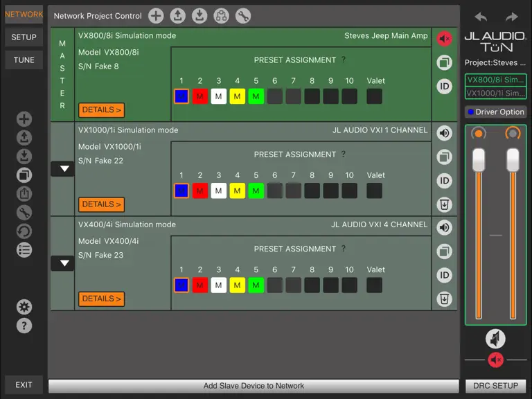The image size is (532, 399).
Task: Click the copy icon in left sidebar
Action: pos(24,175)
